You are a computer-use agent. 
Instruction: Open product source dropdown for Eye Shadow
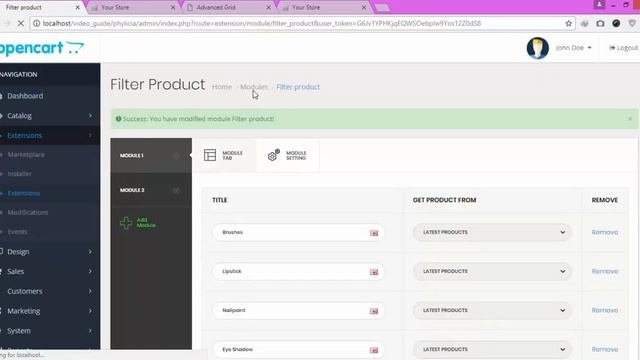tap(492, 350)
